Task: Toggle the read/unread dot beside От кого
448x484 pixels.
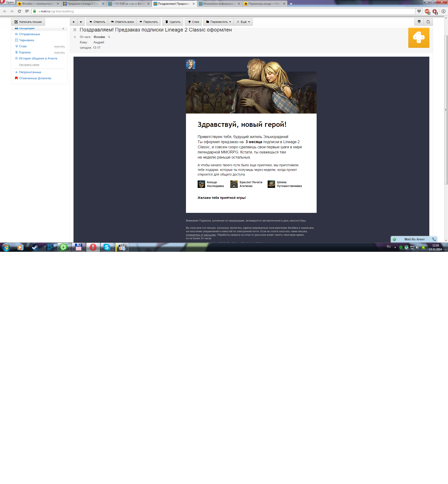Action: tap(75, 37)
